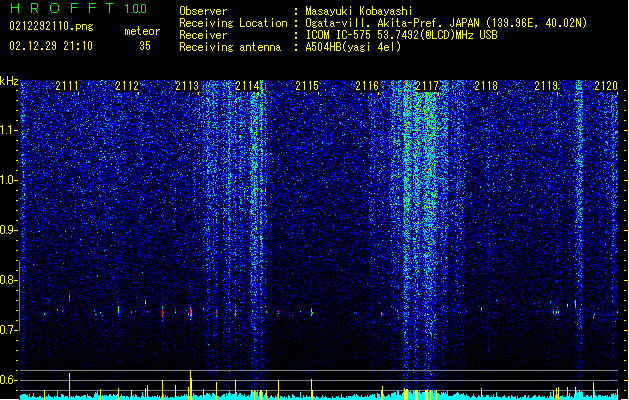Click the Observer label
This screenshot has width=629, height=400.
coord(203,11)
